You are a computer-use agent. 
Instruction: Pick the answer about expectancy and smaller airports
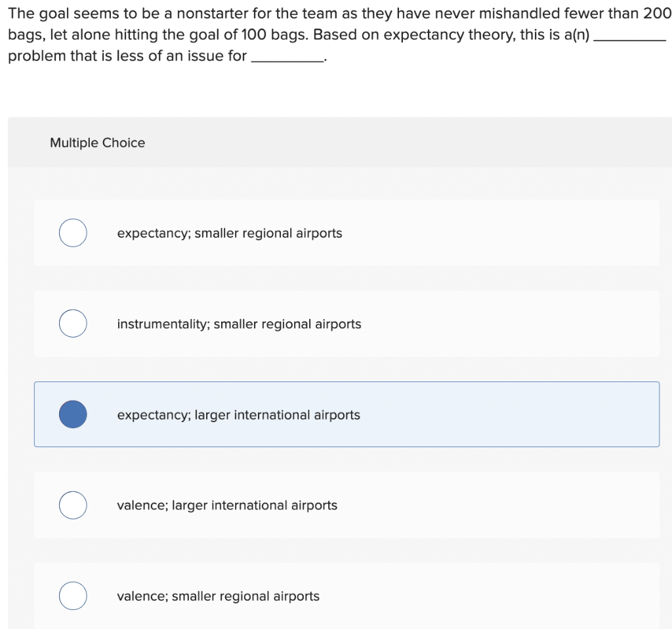229,233
